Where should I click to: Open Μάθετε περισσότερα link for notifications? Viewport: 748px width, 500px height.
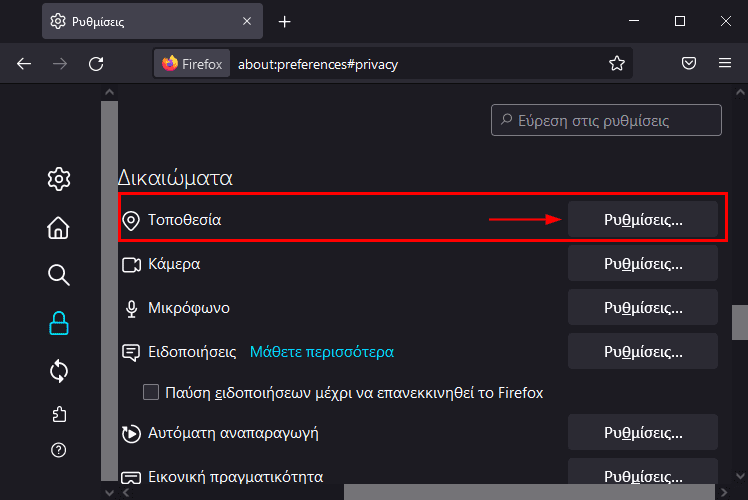point(322,352)
